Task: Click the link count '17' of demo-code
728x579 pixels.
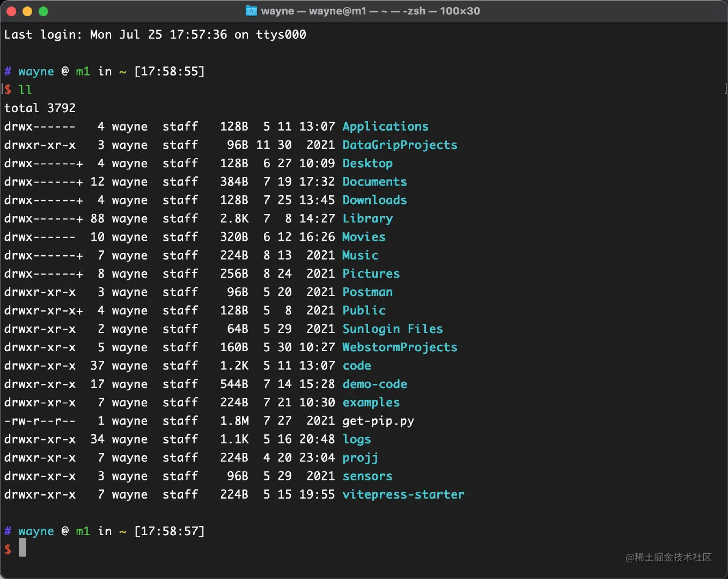Action: pos(98,384)
